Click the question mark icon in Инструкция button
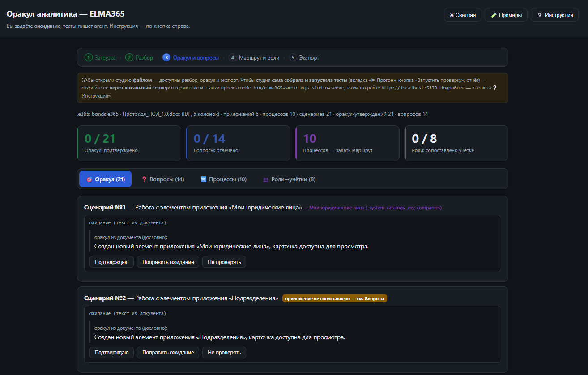 [540, 15]
